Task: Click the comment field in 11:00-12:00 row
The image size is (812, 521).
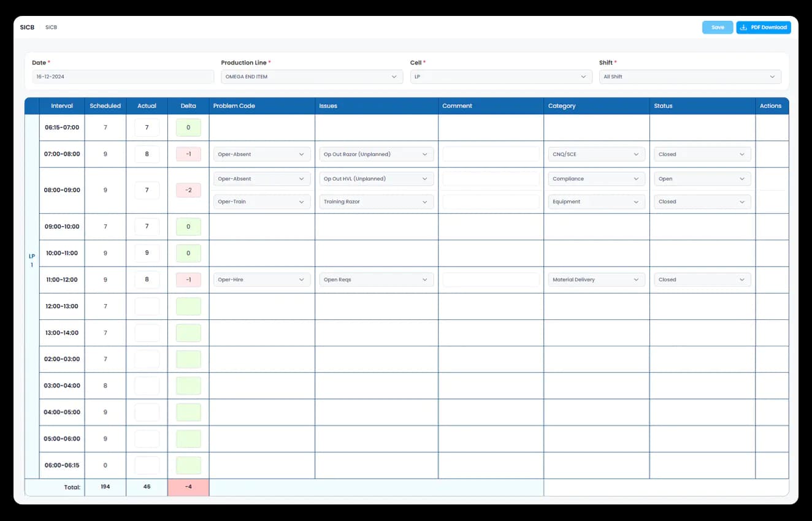Action: (491, 280)
